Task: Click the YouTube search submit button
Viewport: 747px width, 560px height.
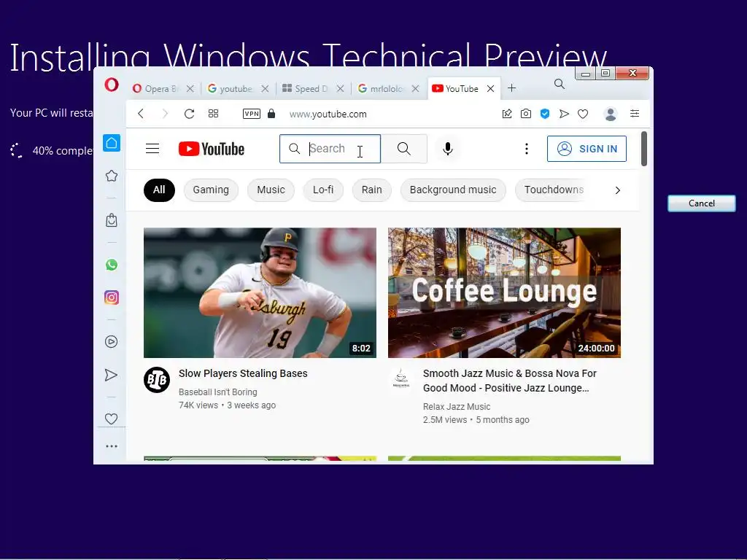Action: click(404, 149)
